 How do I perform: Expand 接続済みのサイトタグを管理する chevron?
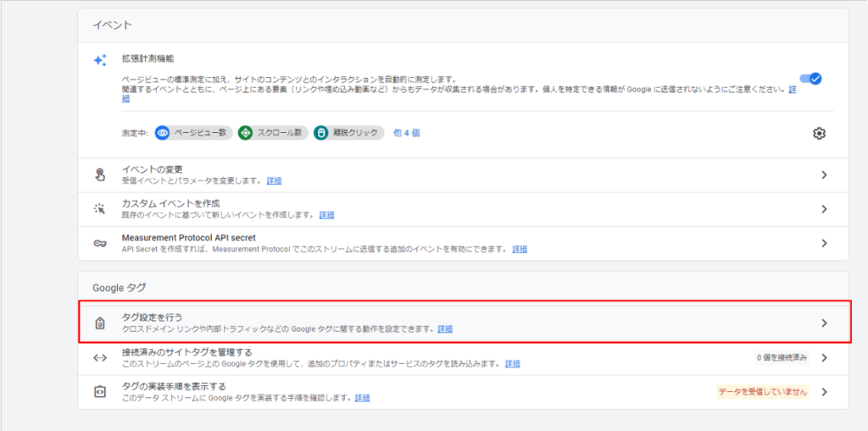[x=824, y=357]
